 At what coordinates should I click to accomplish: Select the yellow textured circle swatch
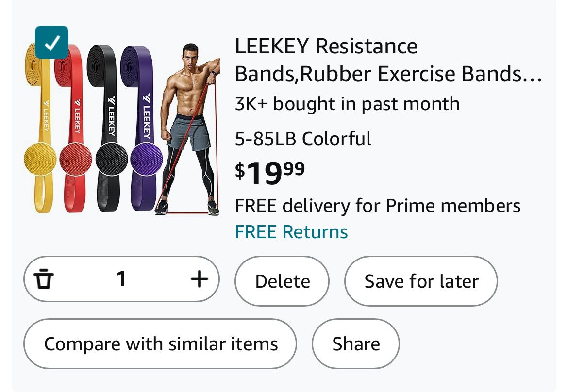point(40,159)
